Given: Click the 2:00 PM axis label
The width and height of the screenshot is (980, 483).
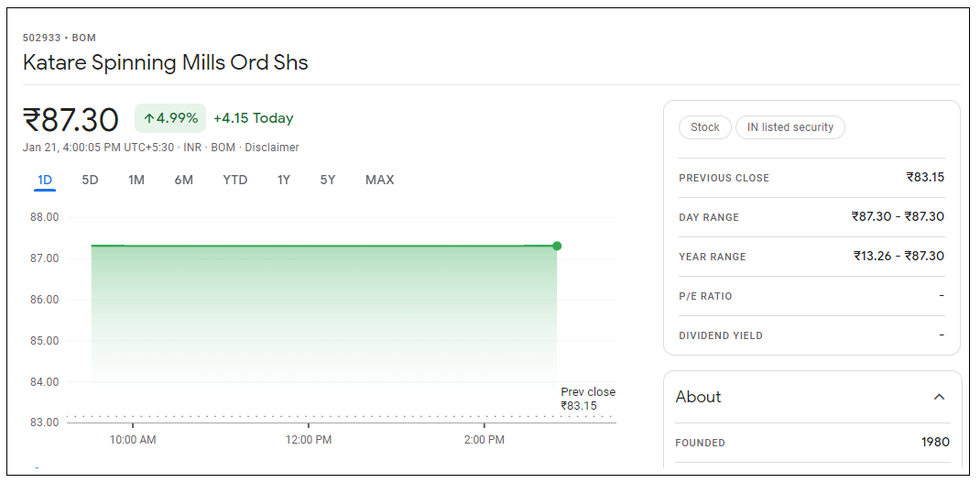Looking at the screenshot, I should (x=484, y=440).
